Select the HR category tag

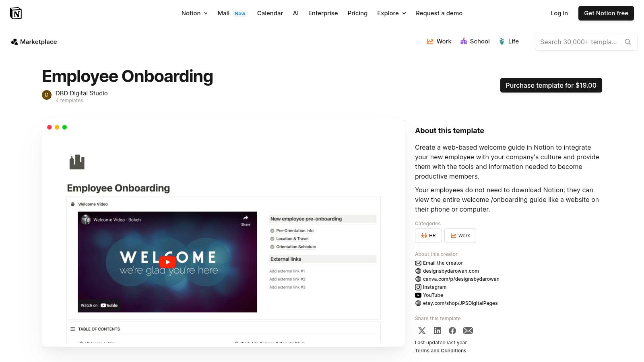(428, 236)
